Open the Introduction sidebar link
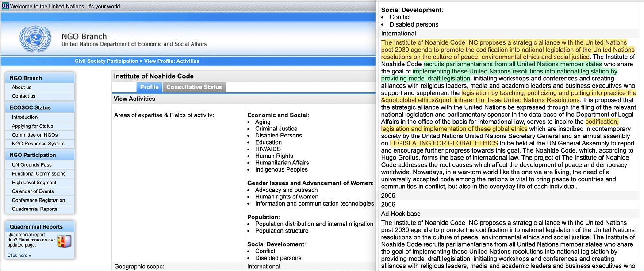 [25, 117]
